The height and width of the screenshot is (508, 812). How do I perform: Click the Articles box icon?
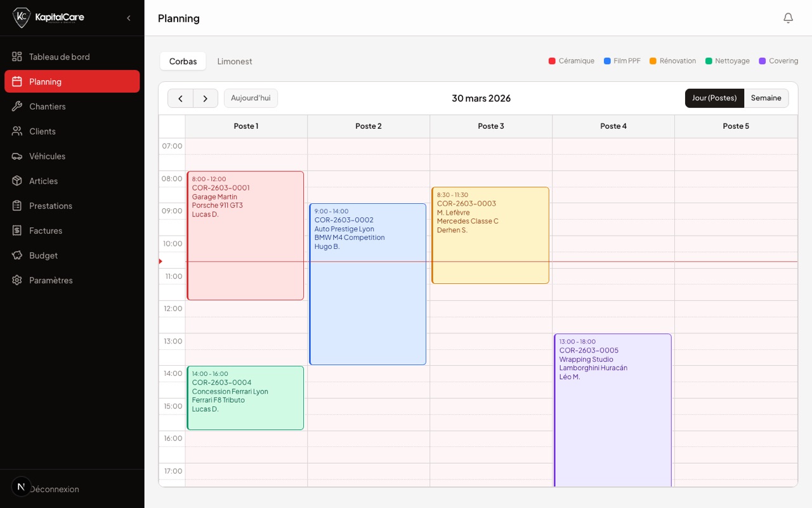(x=17, y=180)
